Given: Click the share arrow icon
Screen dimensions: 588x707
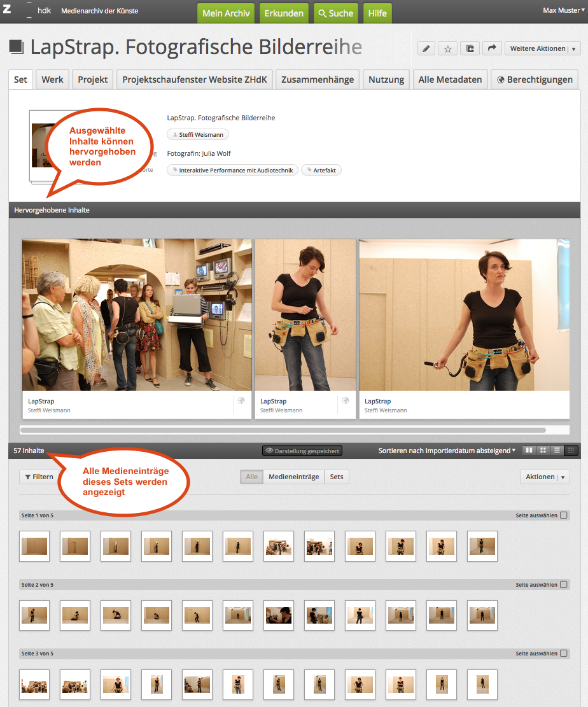Looking at the screenshot, I should 491,49.
